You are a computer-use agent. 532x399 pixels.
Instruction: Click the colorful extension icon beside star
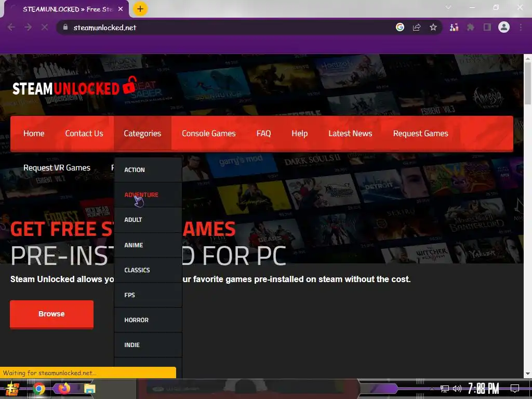click(454, 27)
